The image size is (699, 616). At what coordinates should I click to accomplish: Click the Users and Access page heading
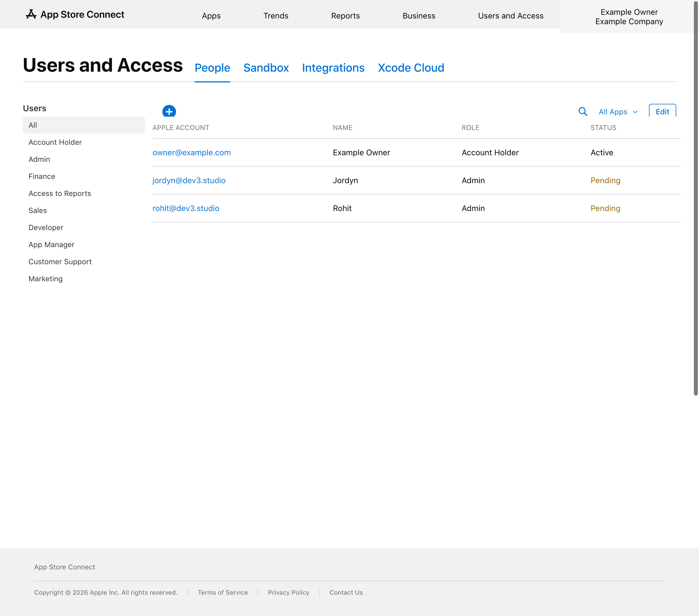tap(103, 65)
